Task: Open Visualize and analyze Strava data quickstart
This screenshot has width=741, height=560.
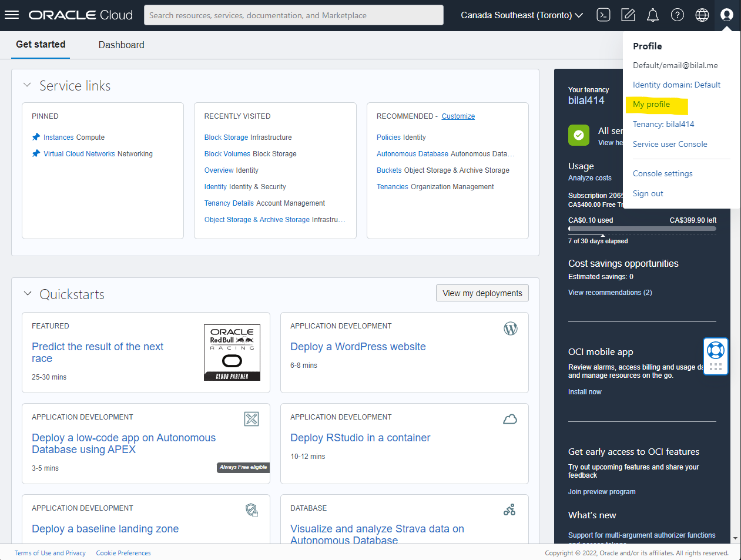Action: [377, 534]
